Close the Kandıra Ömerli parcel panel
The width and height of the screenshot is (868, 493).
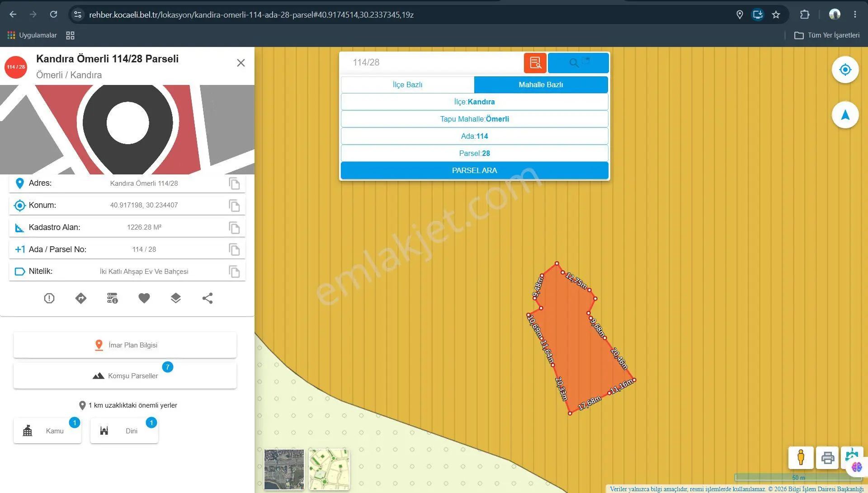241,63
